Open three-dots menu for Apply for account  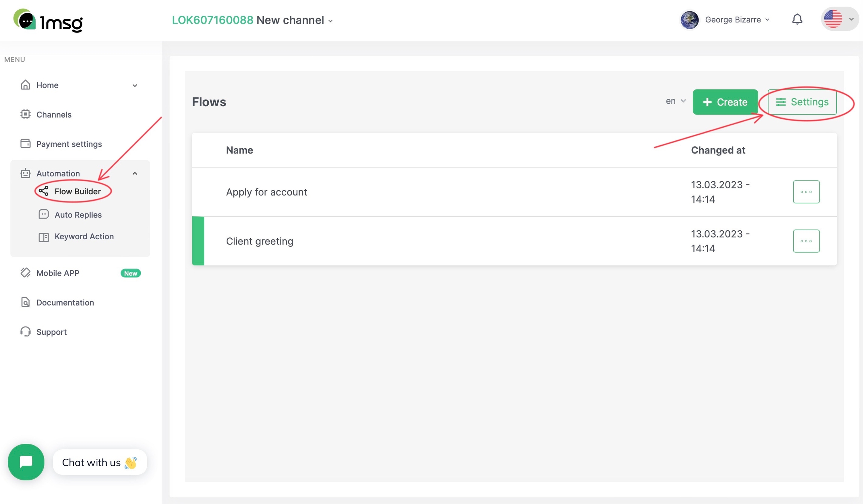pos(806,192)
